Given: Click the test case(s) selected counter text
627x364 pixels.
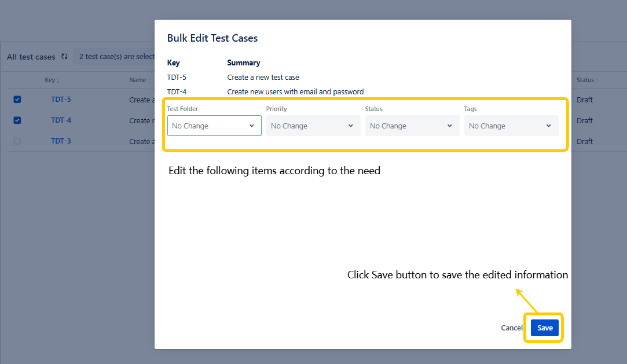Looking at the screenshot, I should click(116, 57).
